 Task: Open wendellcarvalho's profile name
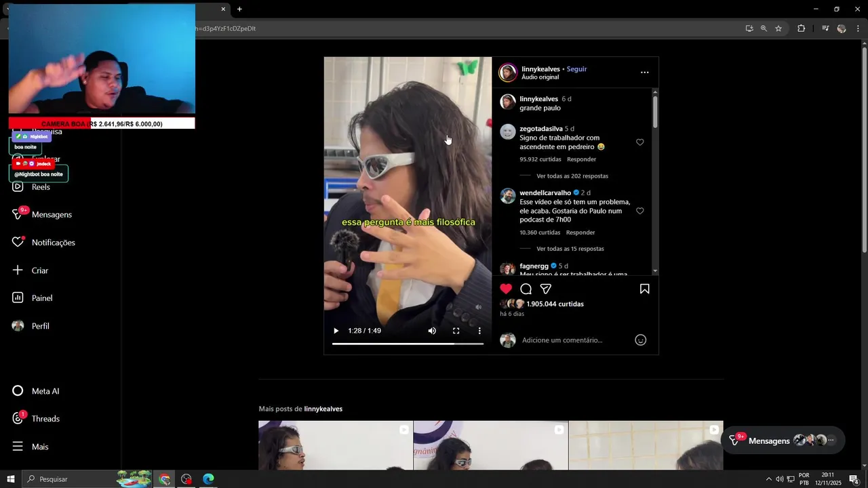tap(545, 193)
